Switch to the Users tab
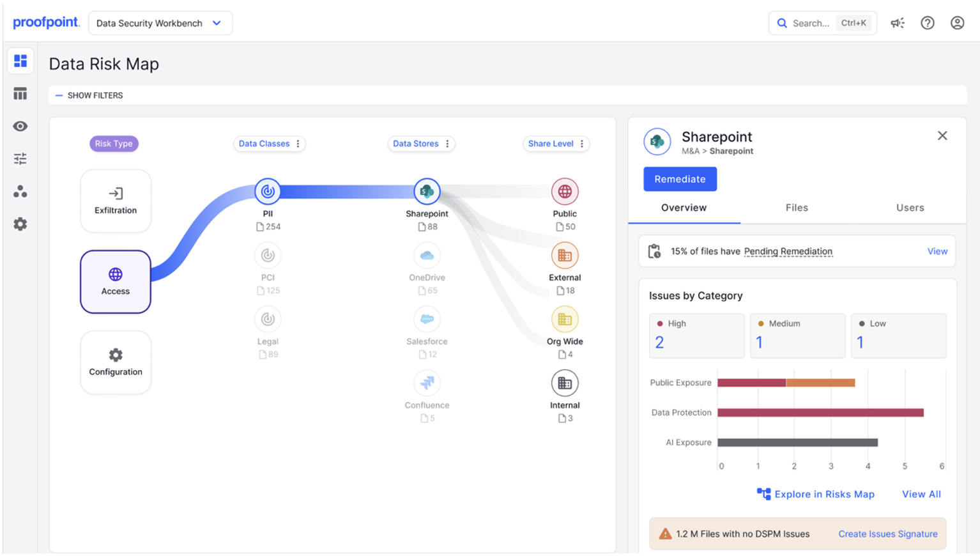The height and width of the screenshot is (556, 980). coord(910,208)
